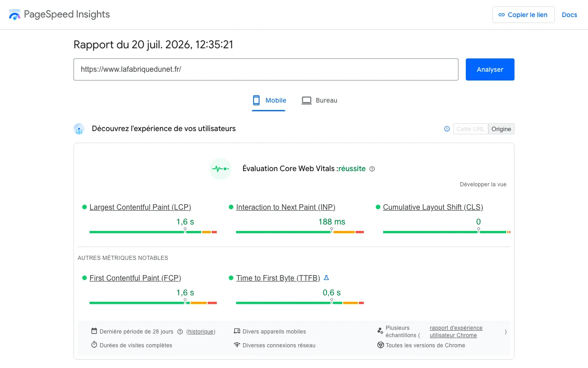Click the INP value 188 ms

(x=332, y=222)
